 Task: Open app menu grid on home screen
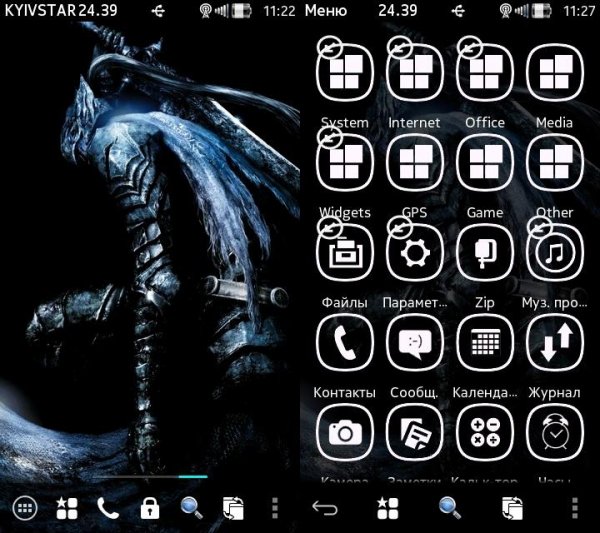25,508
